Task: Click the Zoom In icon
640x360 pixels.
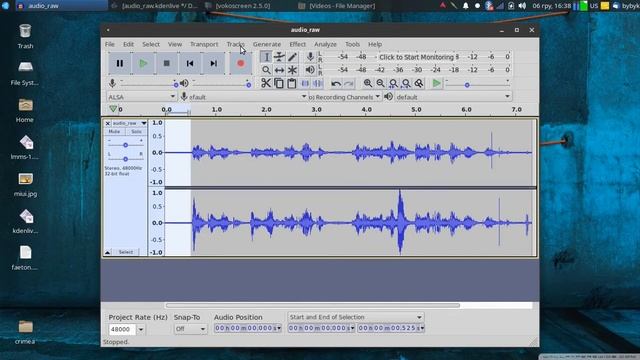Action: [368, 83]
